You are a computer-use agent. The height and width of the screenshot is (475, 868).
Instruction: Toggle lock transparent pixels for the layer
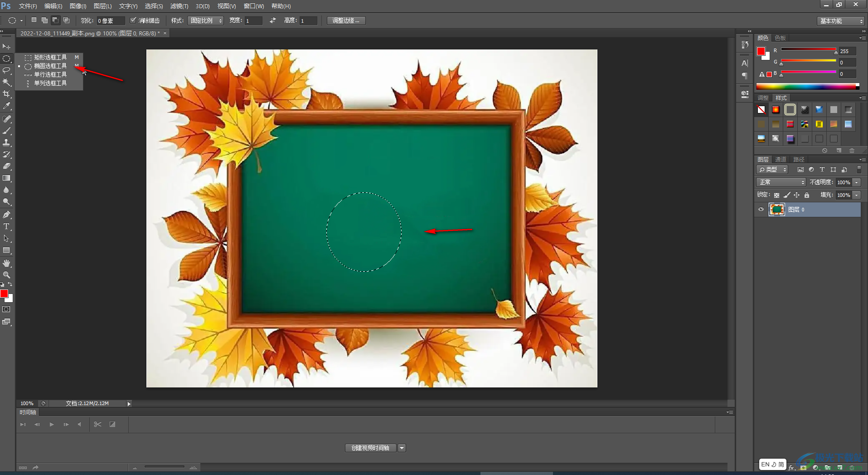[776, 195]
